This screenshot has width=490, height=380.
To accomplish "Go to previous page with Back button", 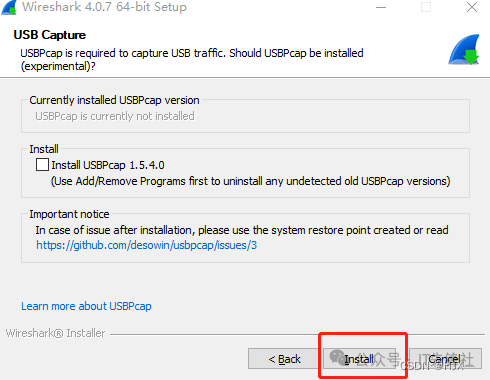I will 284,359.
